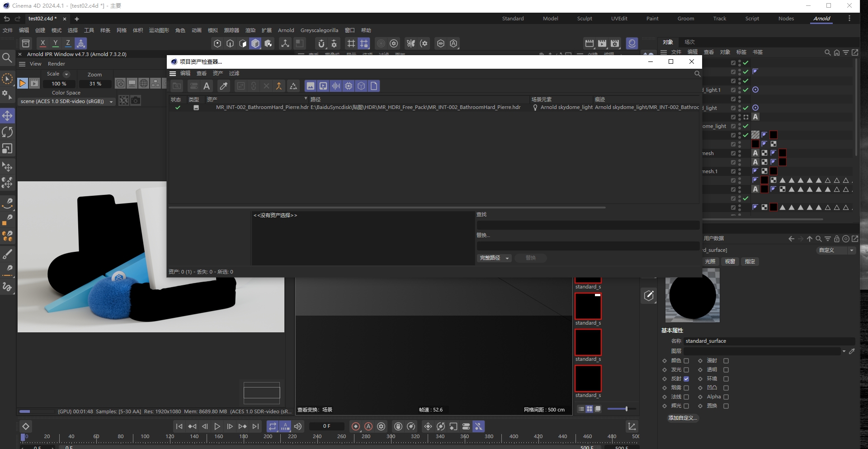Open the 完整路径 dropdown in the asset inspector
Image resolution: width=868 pixels, height=449 pixels.
[494, 258]
